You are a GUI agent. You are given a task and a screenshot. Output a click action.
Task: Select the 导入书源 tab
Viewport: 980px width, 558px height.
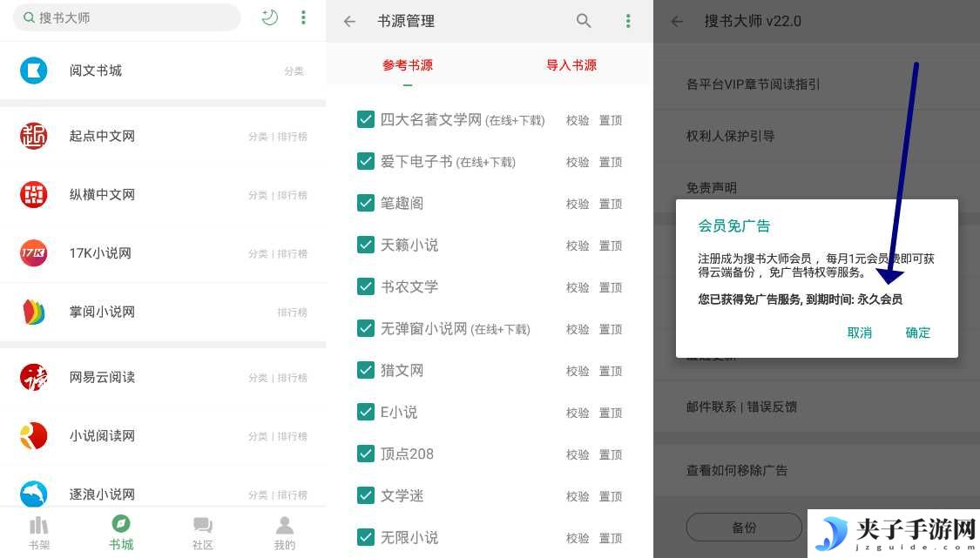[x=571, y=65]
